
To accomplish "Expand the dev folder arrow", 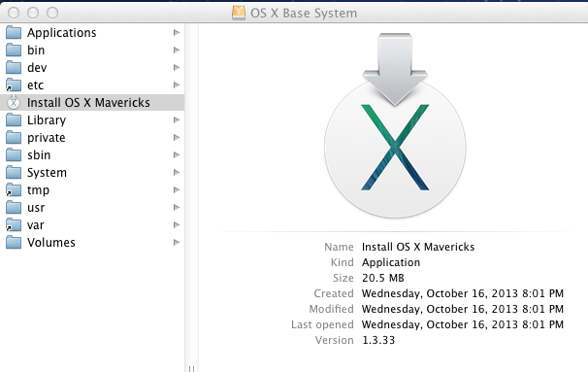I will pos(177,68).
